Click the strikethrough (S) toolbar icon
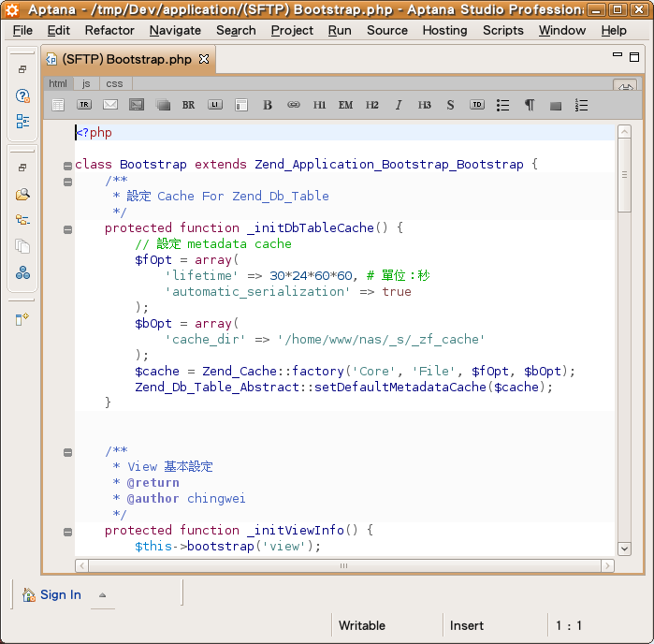 pyautogui.click(x=450, y=105)
